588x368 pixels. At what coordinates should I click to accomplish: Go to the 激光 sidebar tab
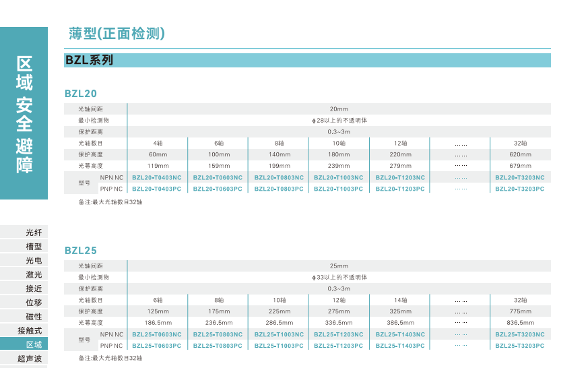34,274
